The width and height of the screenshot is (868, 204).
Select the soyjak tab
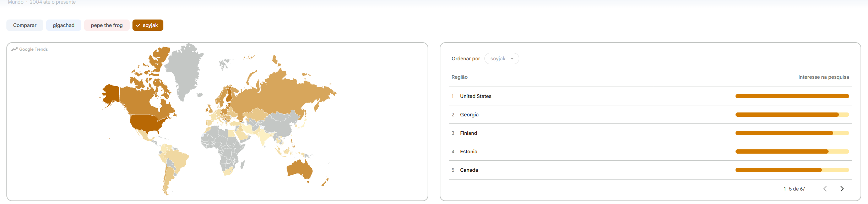coord(148,25)
